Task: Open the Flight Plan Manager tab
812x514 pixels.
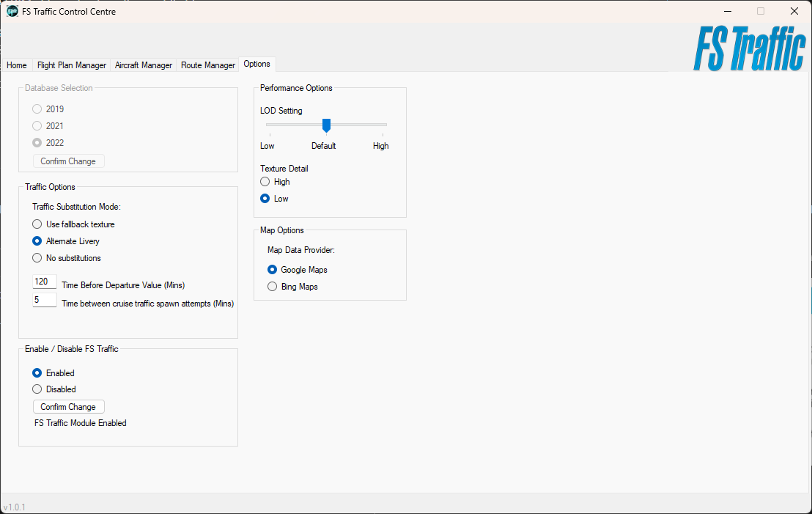Action: tap(72, 65)
